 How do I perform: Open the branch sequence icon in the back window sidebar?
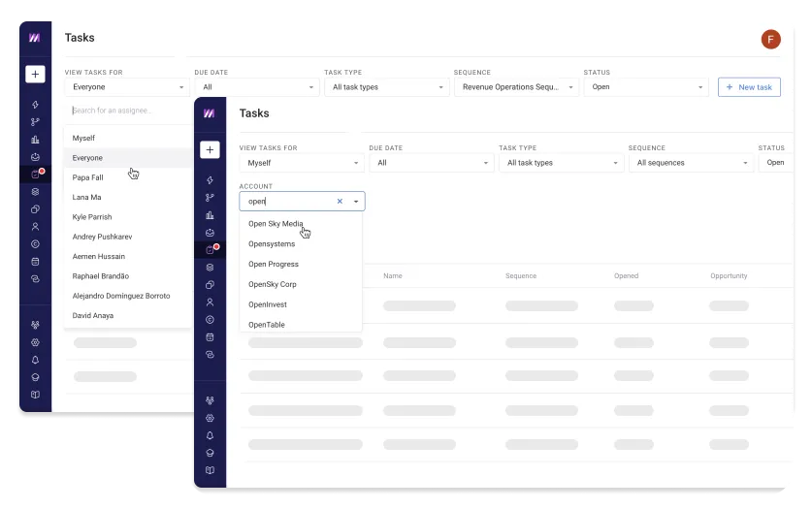coord(35,122)
